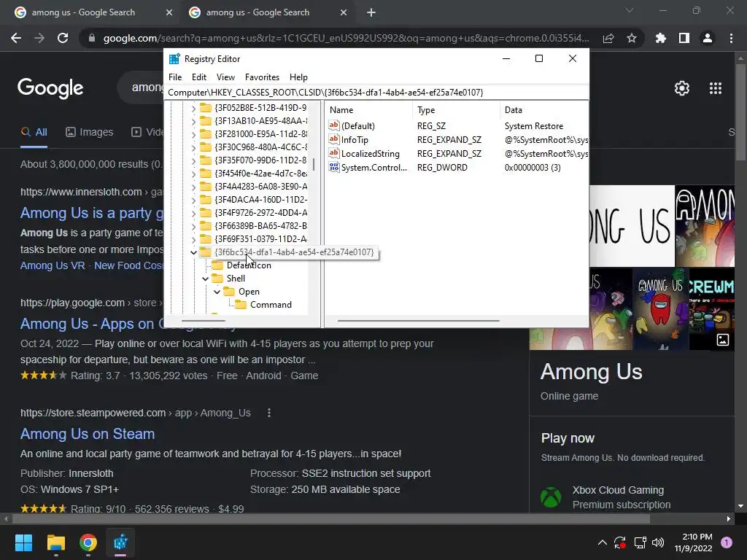Select the DefaultIcon key
Screen dimensions: 747x560
[249, 265]
